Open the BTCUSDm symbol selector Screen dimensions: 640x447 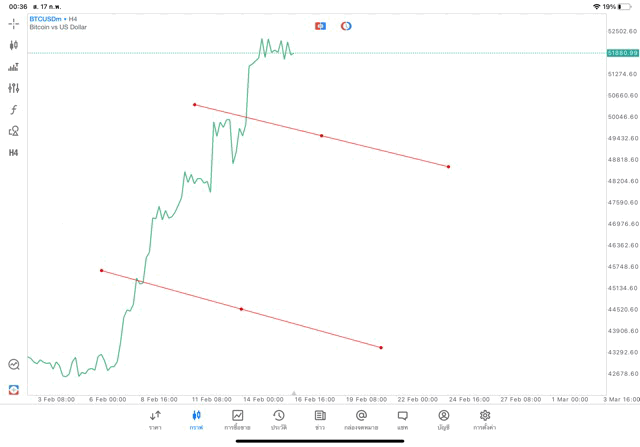tap(46, 19)
